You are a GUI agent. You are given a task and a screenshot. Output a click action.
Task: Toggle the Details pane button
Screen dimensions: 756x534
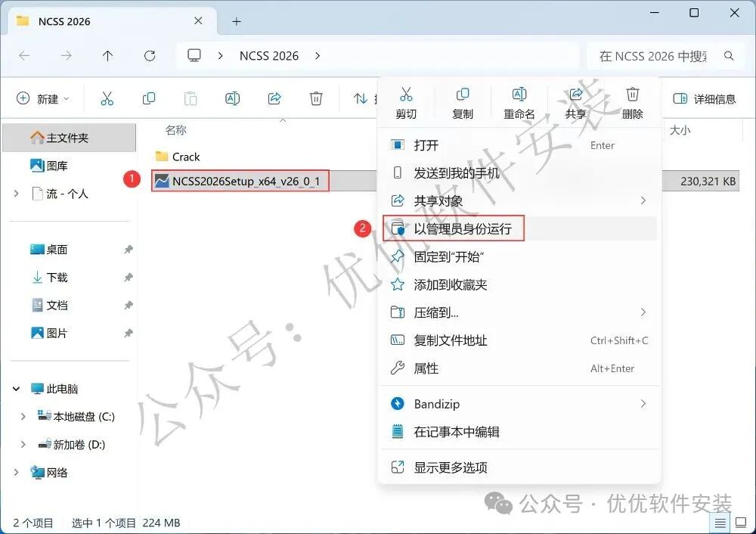[705, 99]
